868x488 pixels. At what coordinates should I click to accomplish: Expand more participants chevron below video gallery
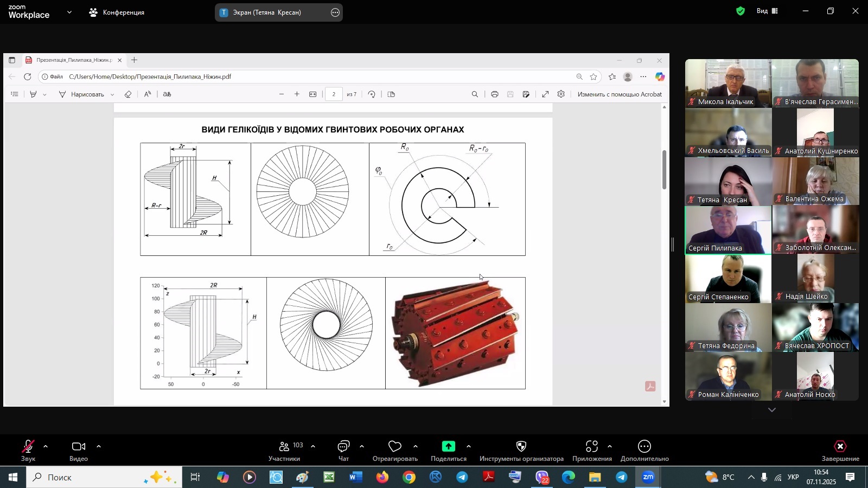tap(771, 410)
